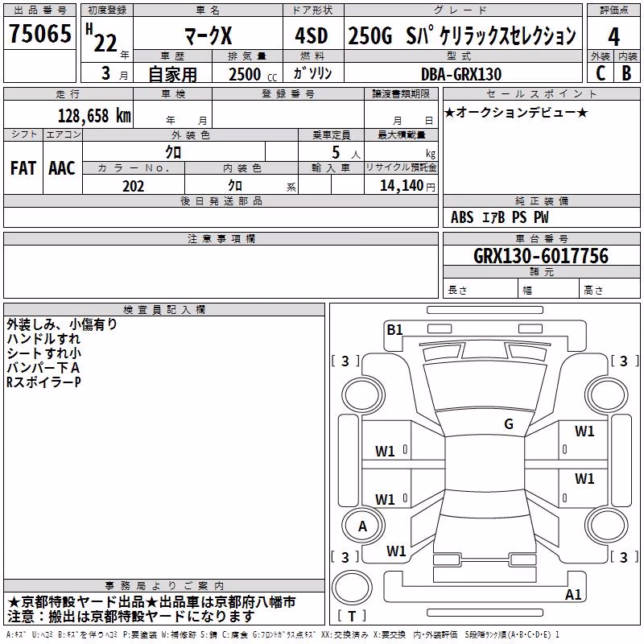Click the car name マークX
Viewport: 644px width, 644px height.
click(208, 35)
